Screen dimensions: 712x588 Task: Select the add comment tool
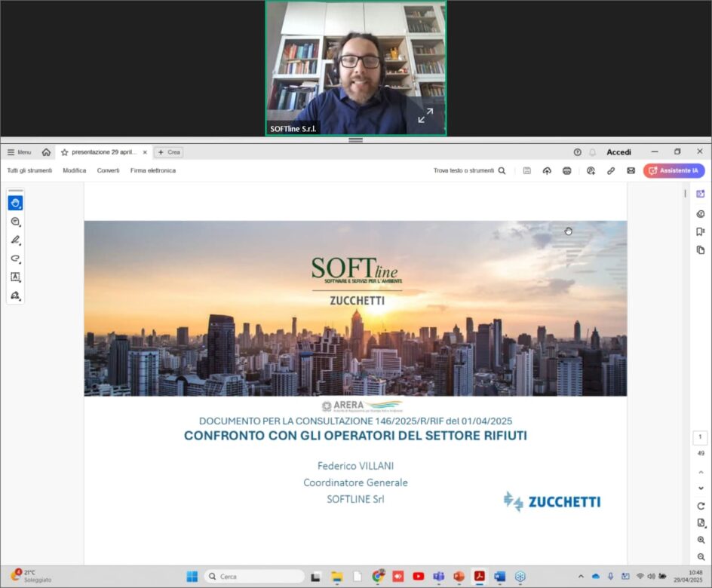click(15, 222)
